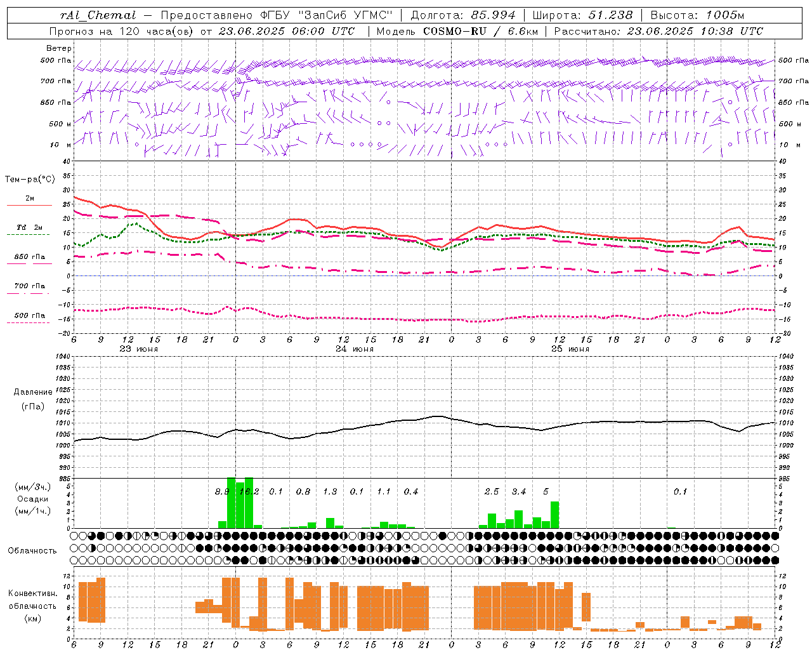The height and width of the screenshot is (650, 812).
Task: Click the 0.4 precipitation value
Action: 411,491
